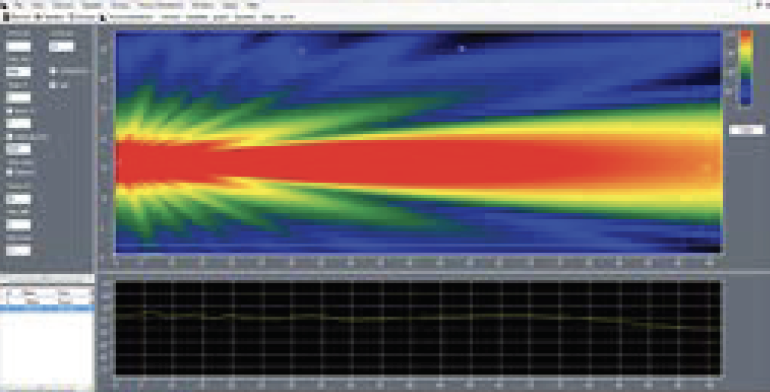Open the second-row field in the left settings panel
The width and height of the screenshot is (770, 392).
(x=18, y=72)
